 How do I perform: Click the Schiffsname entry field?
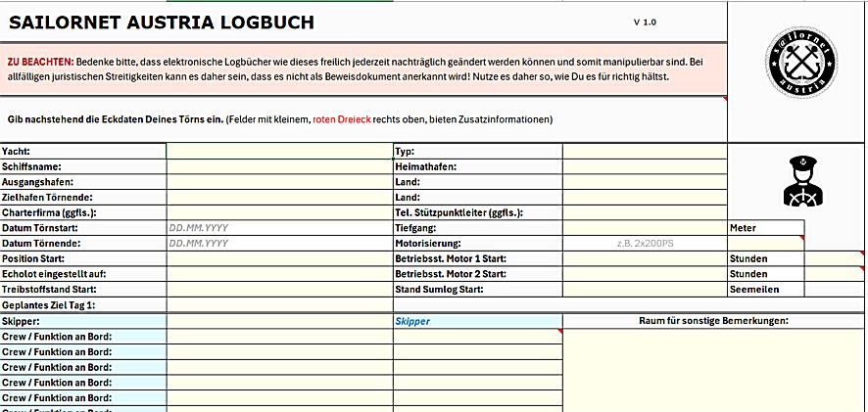point(279,167)
